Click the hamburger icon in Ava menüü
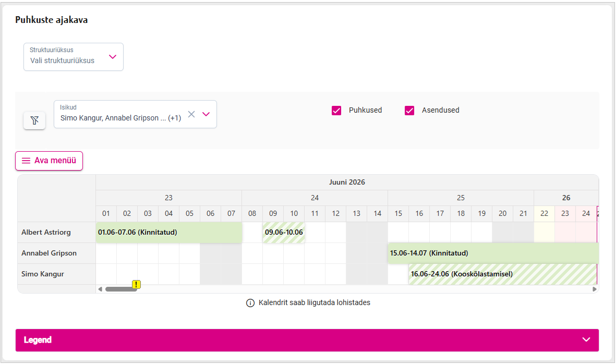616x364 pixels. [x=26, y=161]
